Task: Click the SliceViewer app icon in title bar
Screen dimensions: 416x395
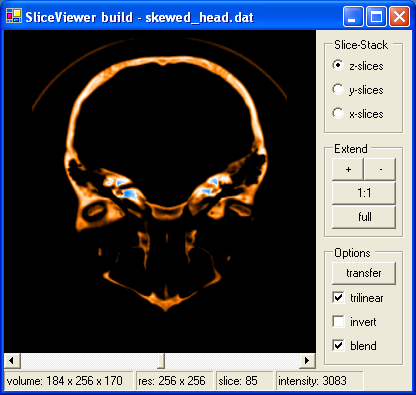Action: click(14, 16)
